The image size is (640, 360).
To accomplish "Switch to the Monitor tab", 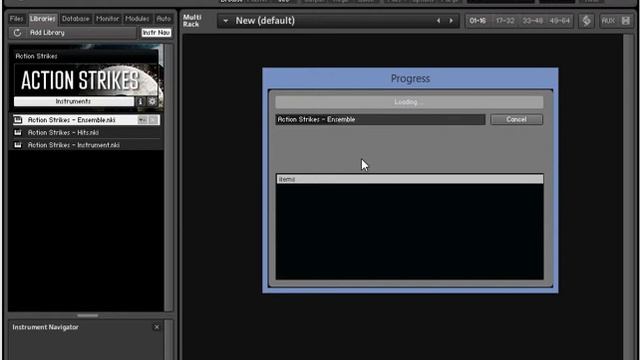I will [x=107, y=19].
